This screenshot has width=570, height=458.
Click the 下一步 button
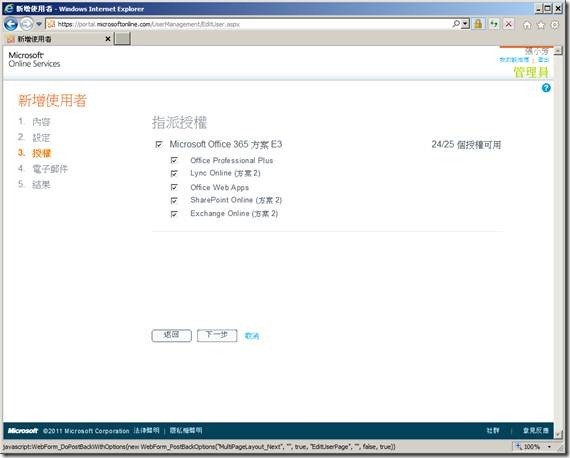(x=217, y=335)
